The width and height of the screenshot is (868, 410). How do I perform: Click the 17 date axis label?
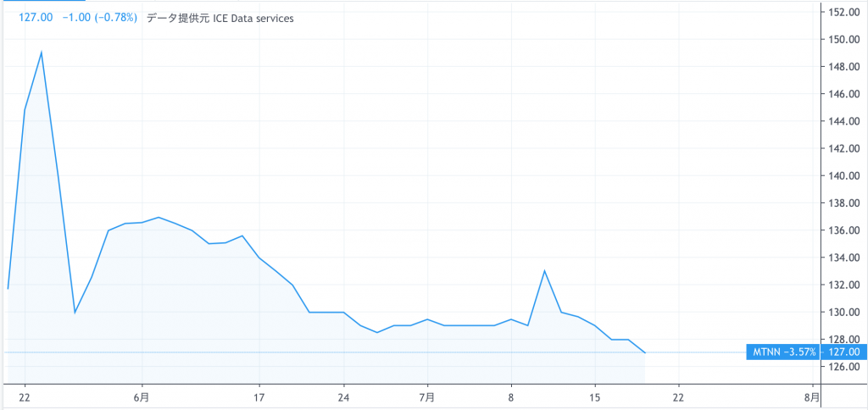tap(259, 396)
